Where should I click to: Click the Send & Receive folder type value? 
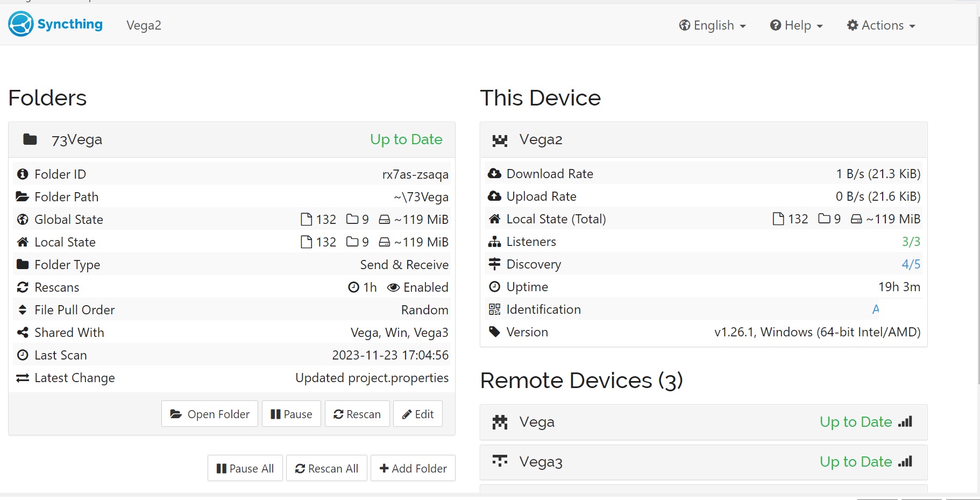[x=404, y=265]
